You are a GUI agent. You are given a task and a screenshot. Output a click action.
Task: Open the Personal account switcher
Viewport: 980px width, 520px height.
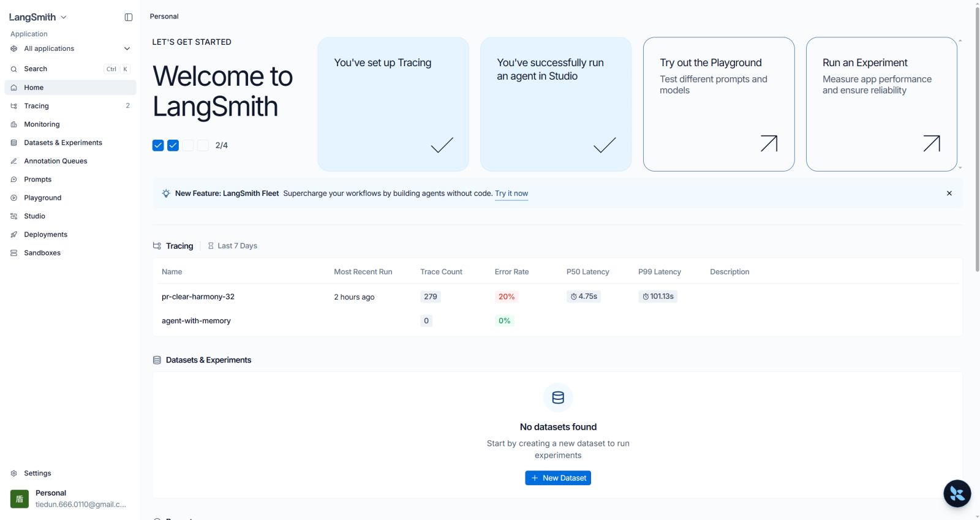coord(70,499)
